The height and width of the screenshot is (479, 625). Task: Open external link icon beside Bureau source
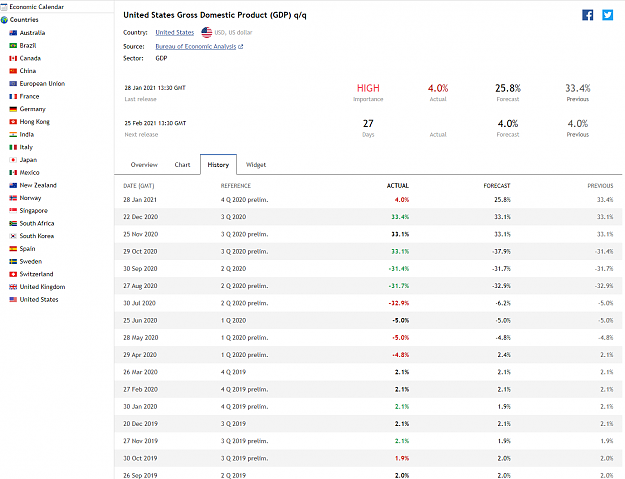pyautogui.click(x=240, y=47)
